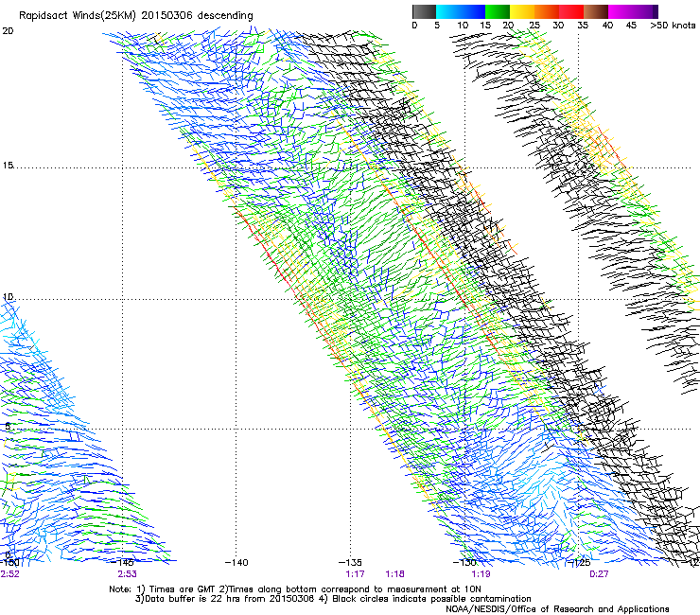The width and height of the screenshot is (700, 615).
Task: Click the chart title 'Rapidsact Winds(25KM) 20150306 descending'
Action: 135,16
